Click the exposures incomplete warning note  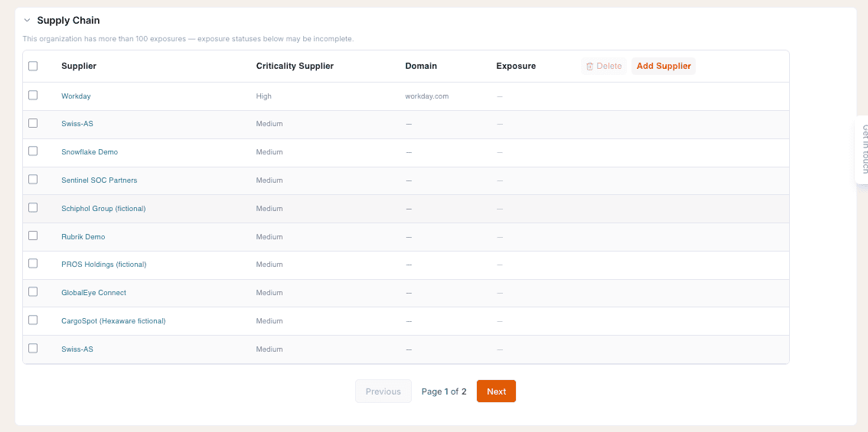point(188,39)
